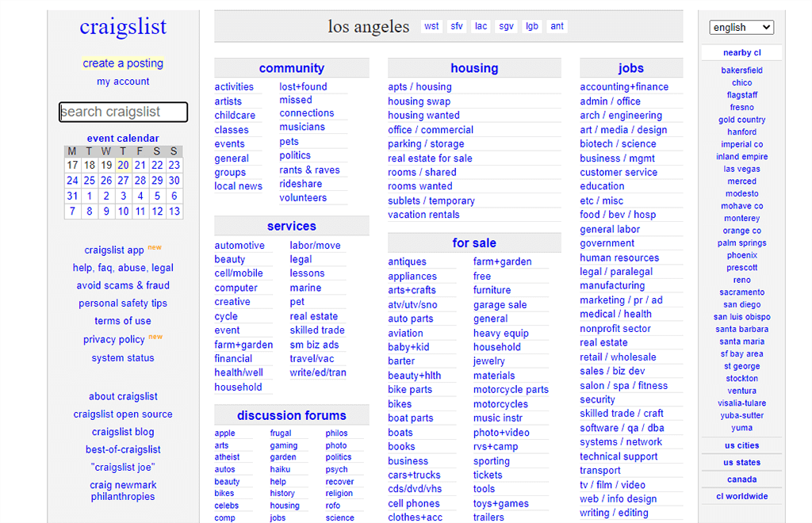Open the philos discussion forum
The width and height of the screenshot is (812, 523).
(336, 433)
